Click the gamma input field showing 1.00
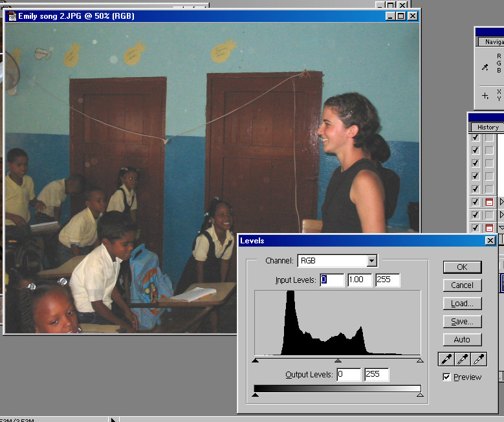 tap(360, 280)
